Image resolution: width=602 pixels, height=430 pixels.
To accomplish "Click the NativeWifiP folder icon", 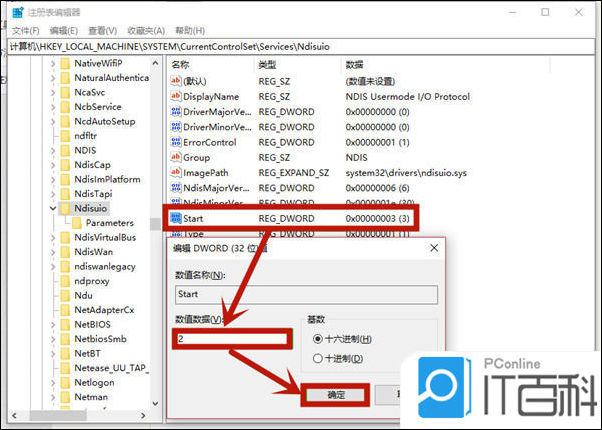I will pos(65,63).
